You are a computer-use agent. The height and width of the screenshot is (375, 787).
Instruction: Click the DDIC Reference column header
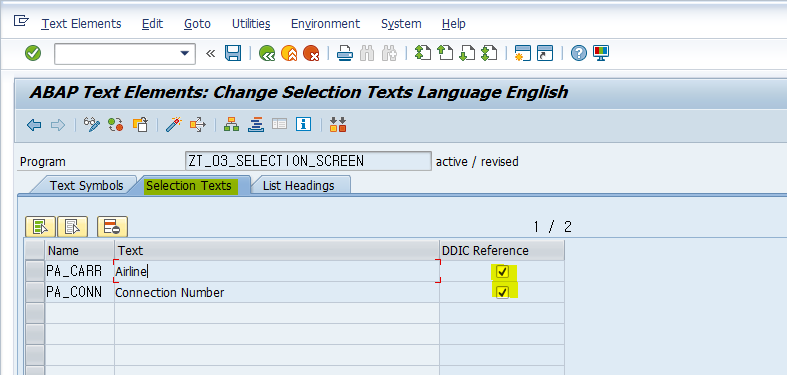tap(502, 250)
